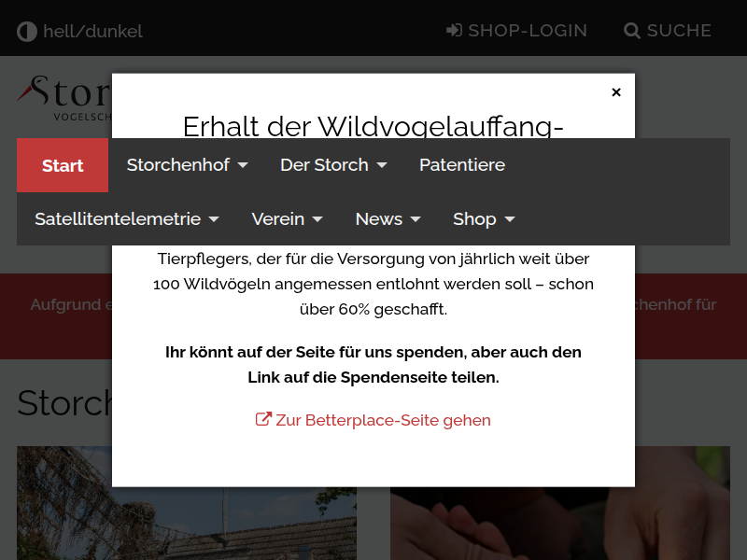Expand the Storchenhof dropdown
The height and width of the screenshot is (560, 747).
tap(187, 165)
